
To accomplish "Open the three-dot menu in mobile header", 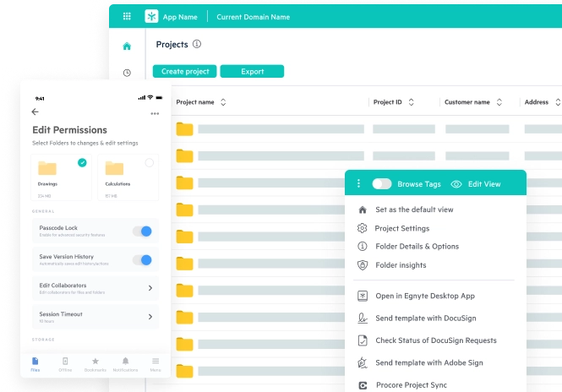I will (155, 113).
